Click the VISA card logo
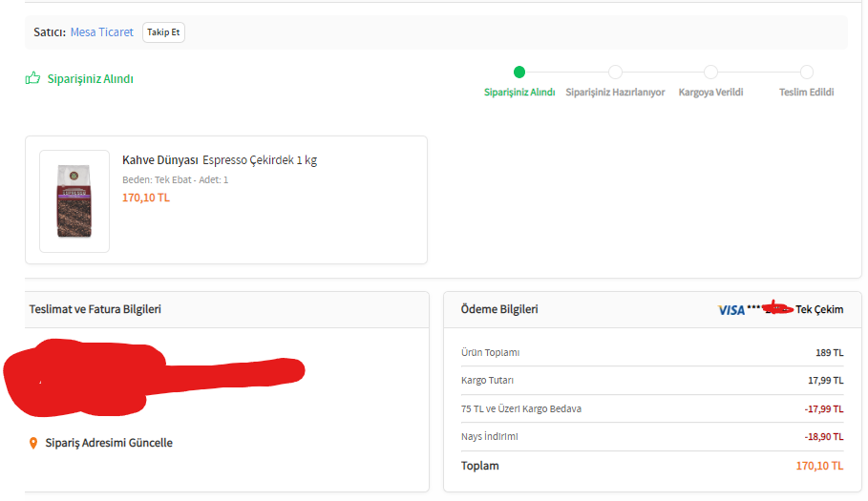 (x=731, y=310)
